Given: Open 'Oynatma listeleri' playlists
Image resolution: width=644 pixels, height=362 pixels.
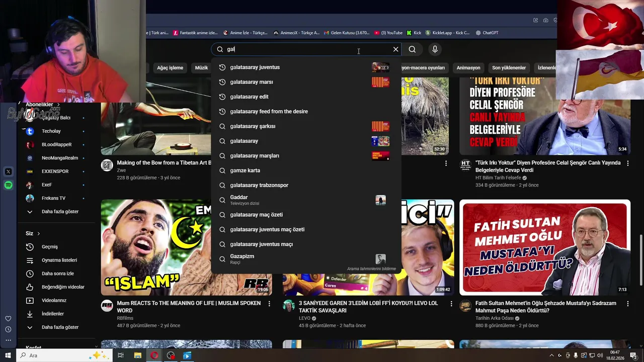Looking at the screenshot, I should [x=55, y=260].
